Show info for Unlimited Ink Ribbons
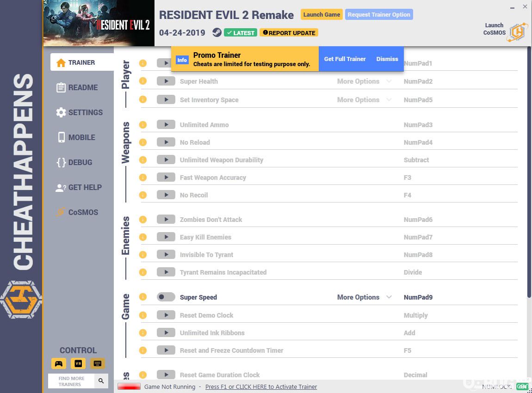Image resolution: width=532 pixels, height=393 pixels. 143,332
